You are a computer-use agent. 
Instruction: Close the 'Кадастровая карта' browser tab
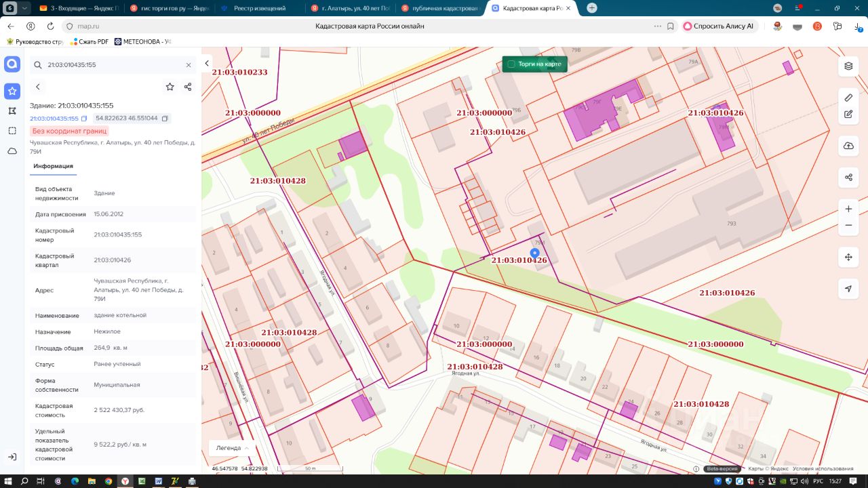click(570, 8)
